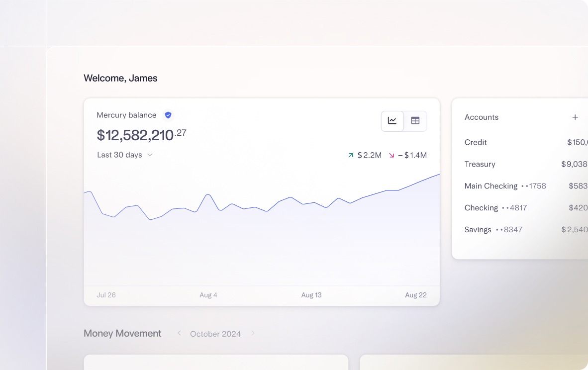588x370 pixels.
Task: Click the right chevron next to October 2024
Action: pyautogui.click(x=253, y=333)
